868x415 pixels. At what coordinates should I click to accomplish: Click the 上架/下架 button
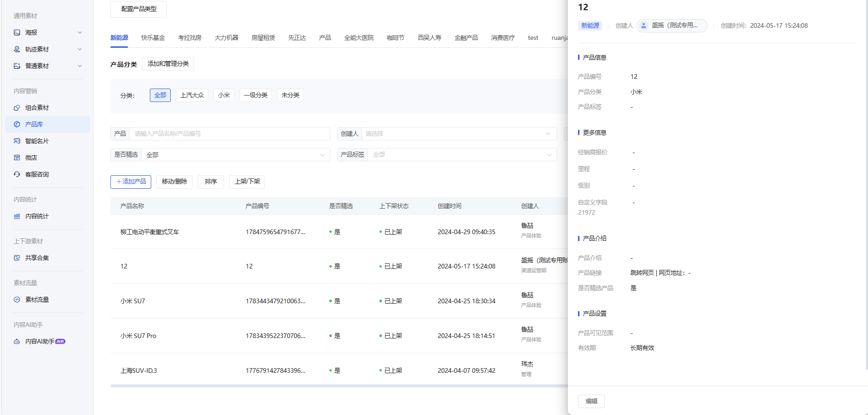[247, 182]
